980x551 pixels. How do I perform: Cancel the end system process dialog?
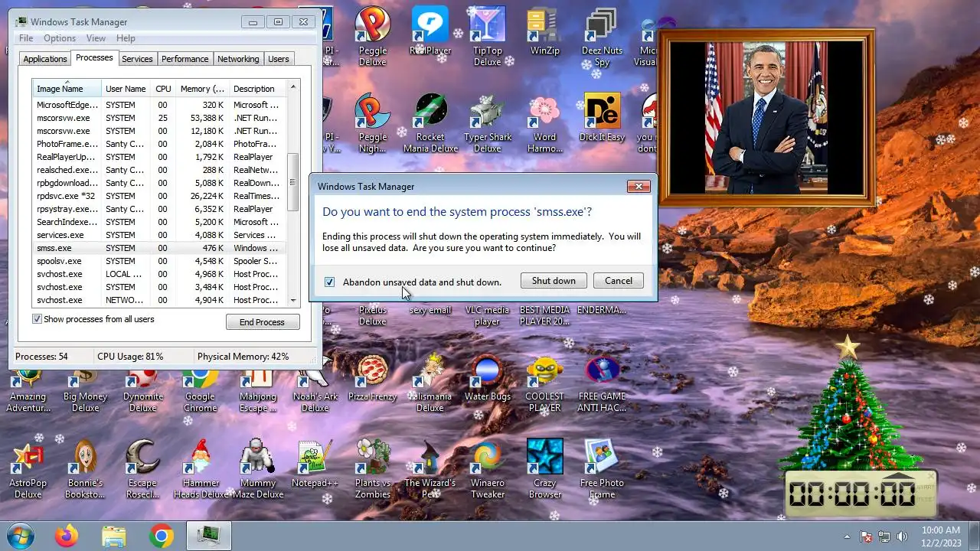[619, 281]
